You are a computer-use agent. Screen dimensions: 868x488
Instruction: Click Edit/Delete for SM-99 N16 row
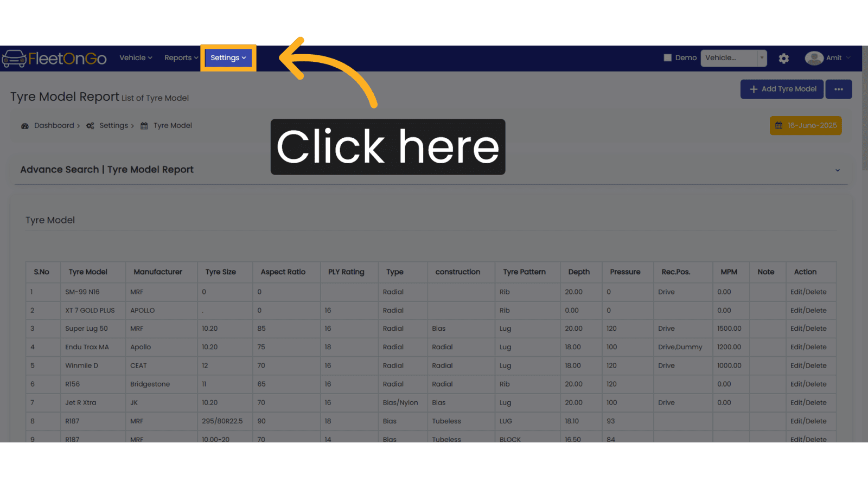(808, 292)
